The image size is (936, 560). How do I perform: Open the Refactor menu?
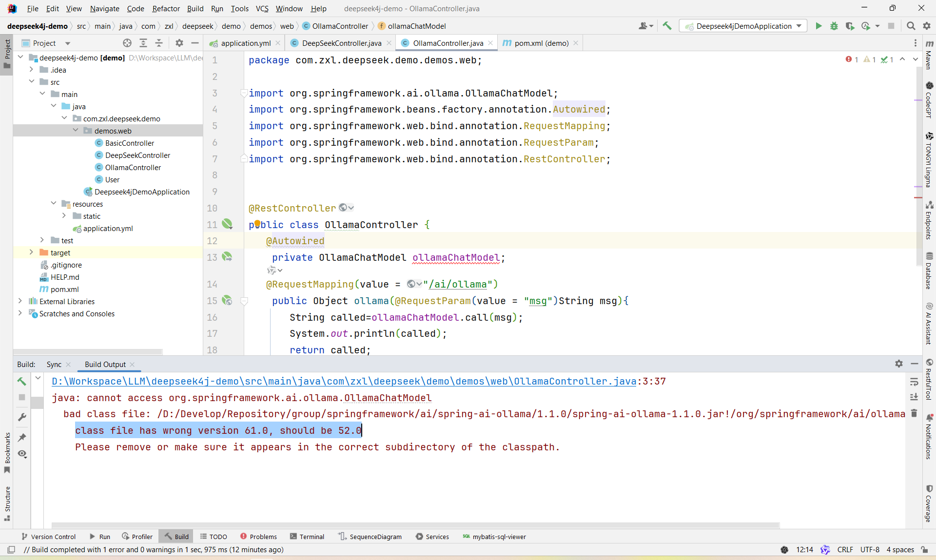pyautogui.click(x=166, y=9)
